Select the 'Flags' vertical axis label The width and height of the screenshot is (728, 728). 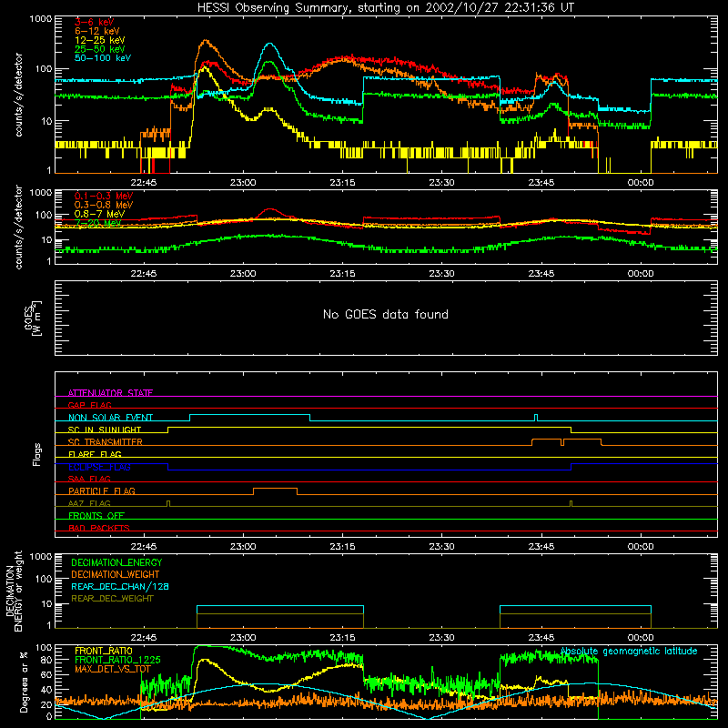pos(36,454)
